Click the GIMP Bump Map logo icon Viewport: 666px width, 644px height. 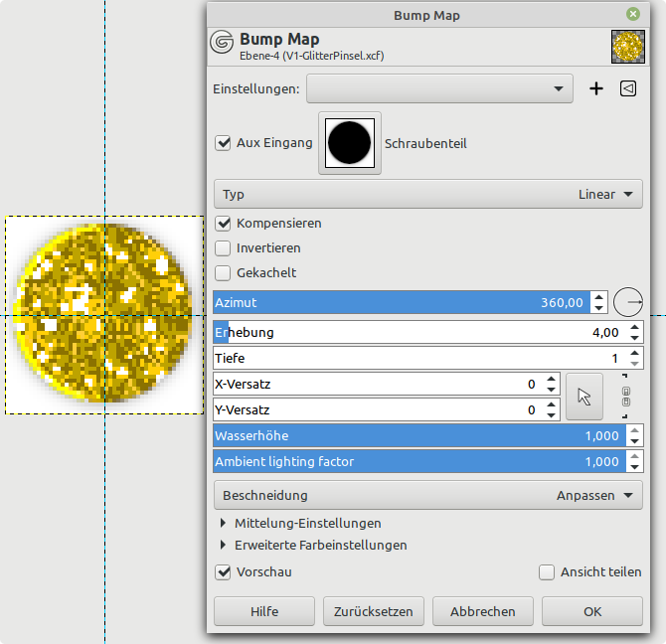click(223, 45)
